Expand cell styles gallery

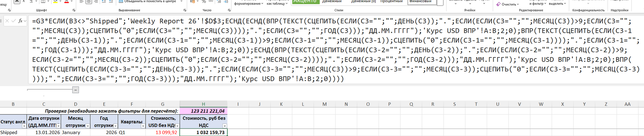tap(440, 3)
